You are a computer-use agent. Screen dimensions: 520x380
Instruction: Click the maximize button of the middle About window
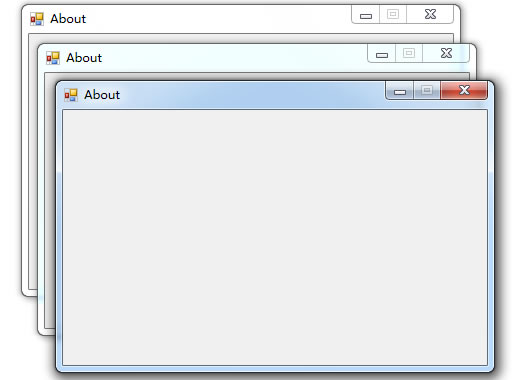(409, 53)
